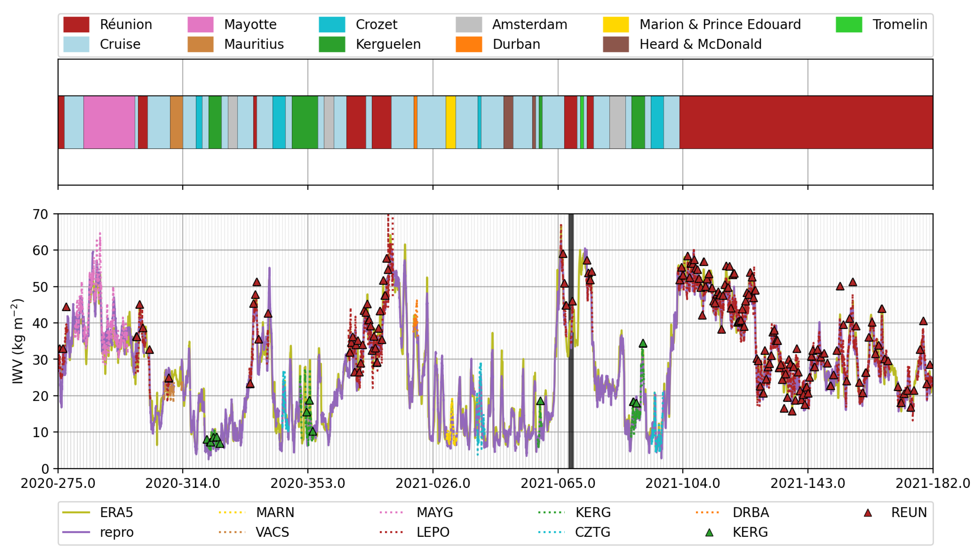Click the REUN red triangle legend marker
Screen dimensions: 980x560
[x=868, y=513]
